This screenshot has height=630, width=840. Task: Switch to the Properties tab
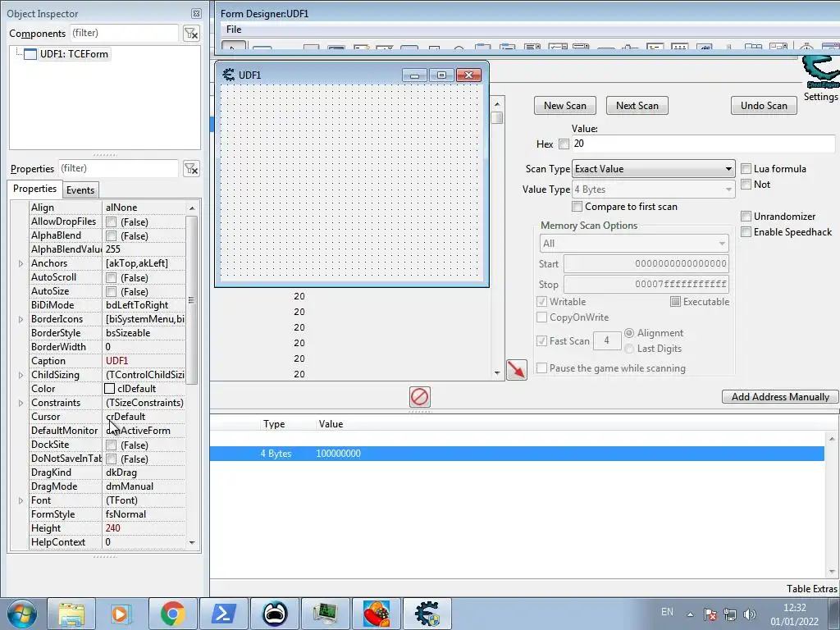[34, 189]
